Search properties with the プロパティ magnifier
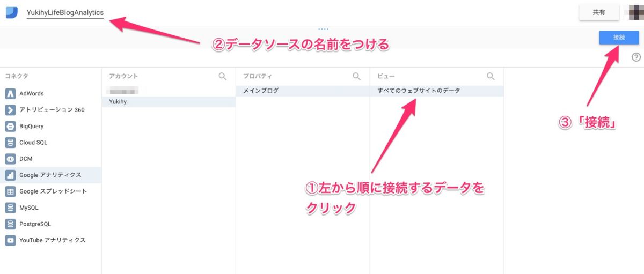 click(356, 77)
